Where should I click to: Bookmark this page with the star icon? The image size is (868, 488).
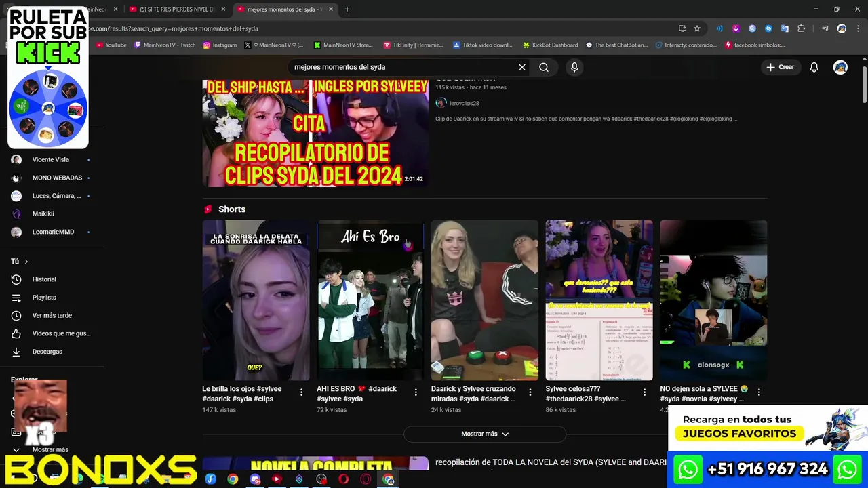pyautogui.click(x=697, y=28)
